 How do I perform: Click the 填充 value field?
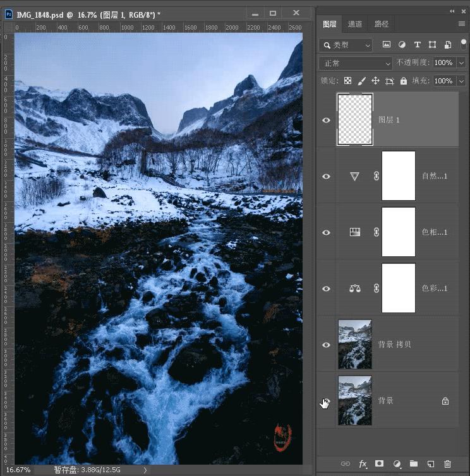pyautogui.click(x=445, y=81)
